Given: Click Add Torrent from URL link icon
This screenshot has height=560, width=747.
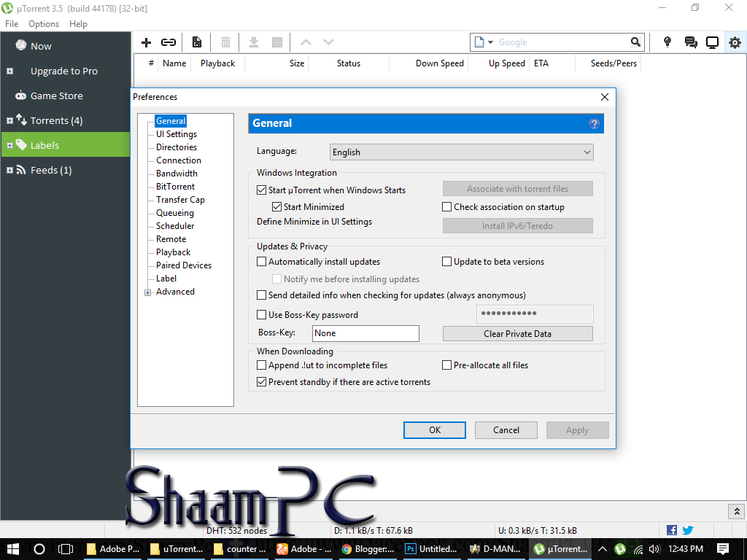Looking at the screenshot, I should point(169,42).
